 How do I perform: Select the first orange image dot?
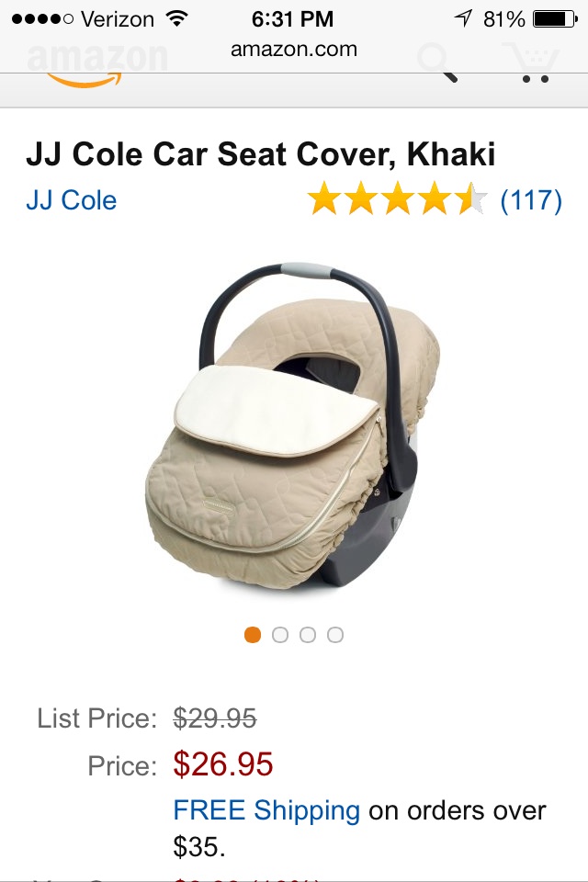[x=253, y=635]
